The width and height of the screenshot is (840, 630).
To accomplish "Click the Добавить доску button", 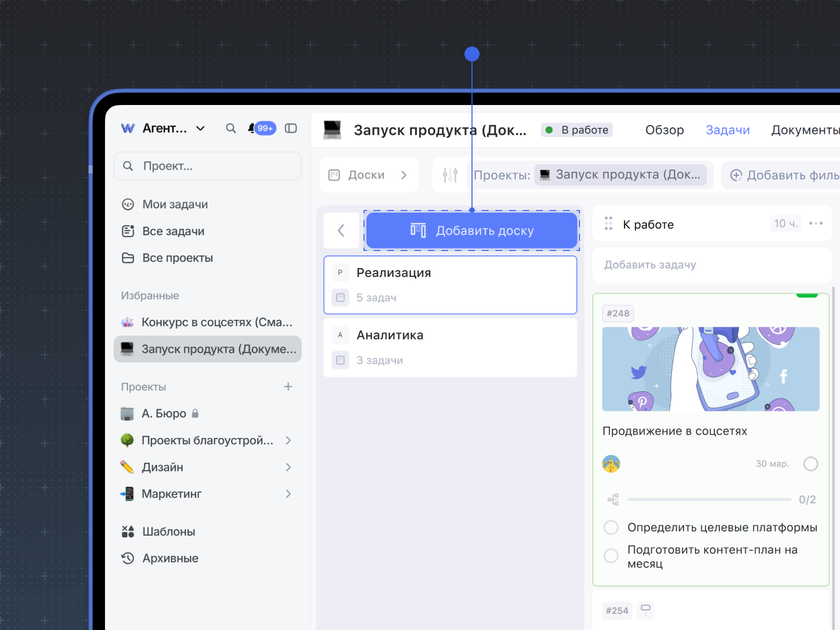I will [x=471, y=230].
